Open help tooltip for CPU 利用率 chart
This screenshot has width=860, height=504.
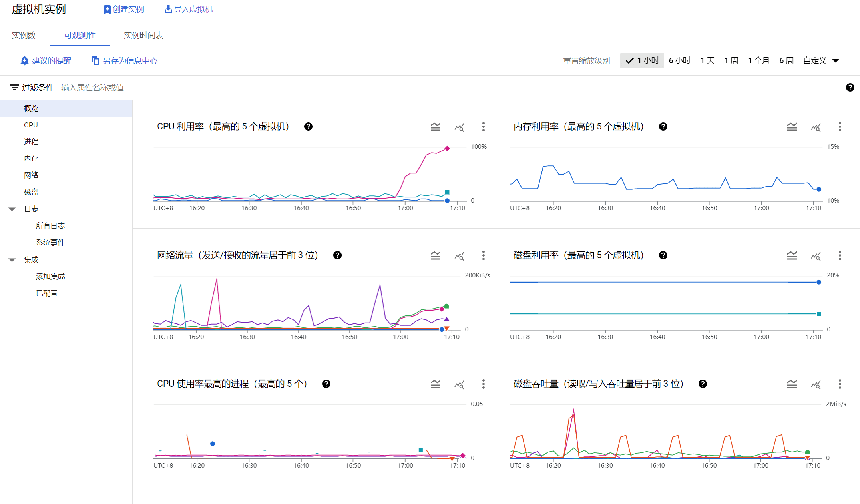tap(308, 126)
